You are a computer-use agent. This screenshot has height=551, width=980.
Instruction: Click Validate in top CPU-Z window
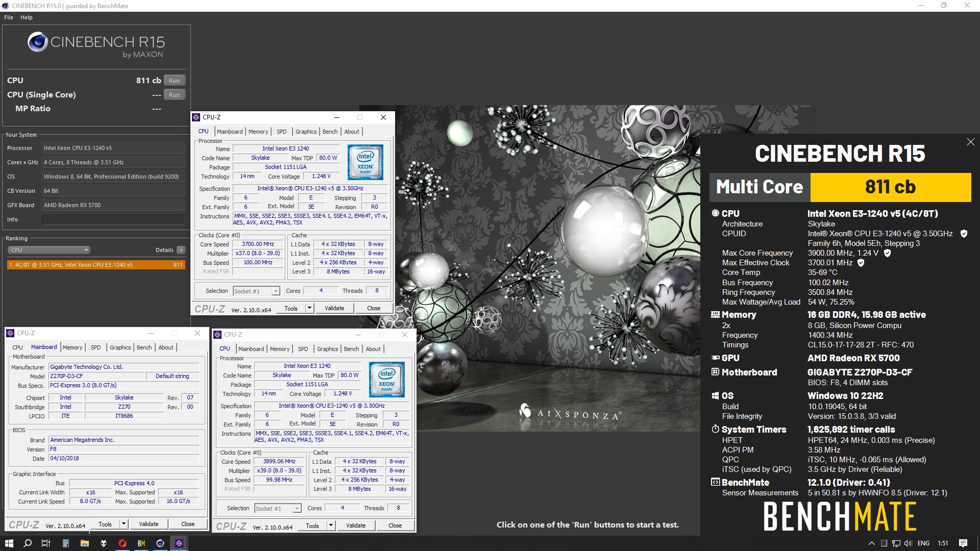[334, 308]
